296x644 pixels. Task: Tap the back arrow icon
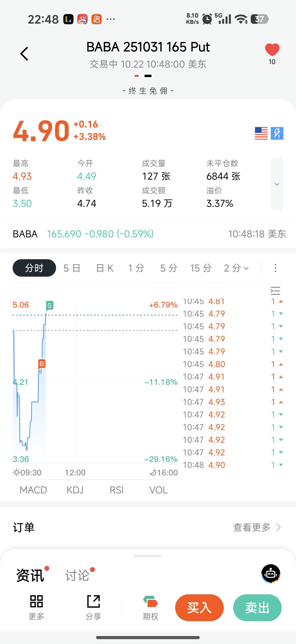24,54
